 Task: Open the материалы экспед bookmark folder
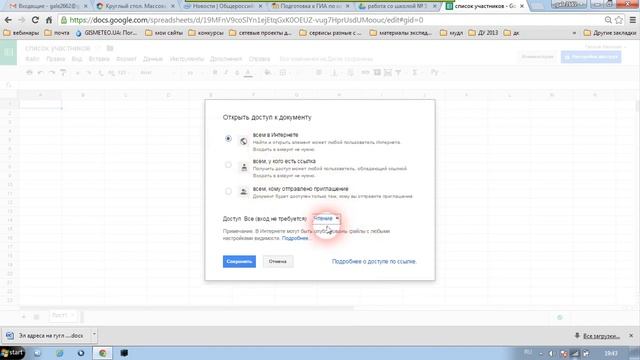(x=401, y=33)
